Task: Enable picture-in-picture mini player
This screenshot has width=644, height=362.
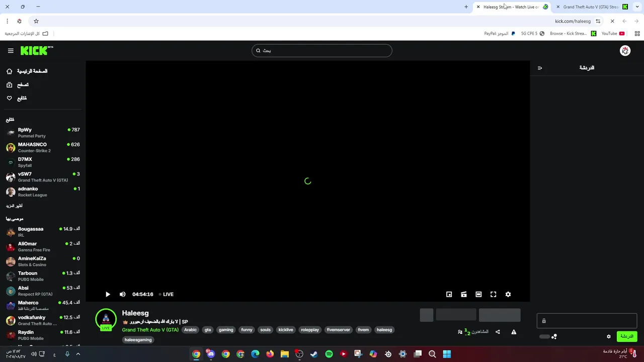Action: pos(449,295)
